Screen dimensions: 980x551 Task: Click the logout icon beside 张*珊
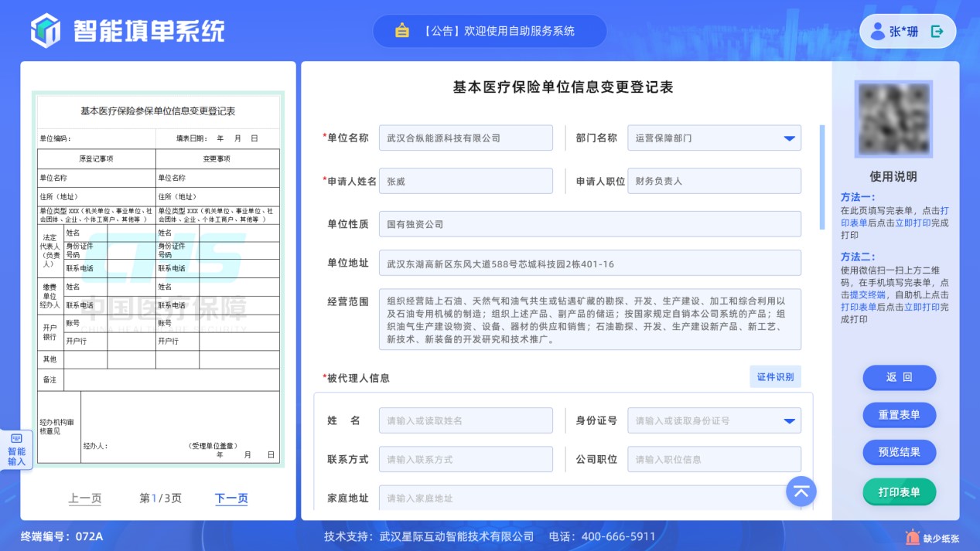tap(937, 32)
